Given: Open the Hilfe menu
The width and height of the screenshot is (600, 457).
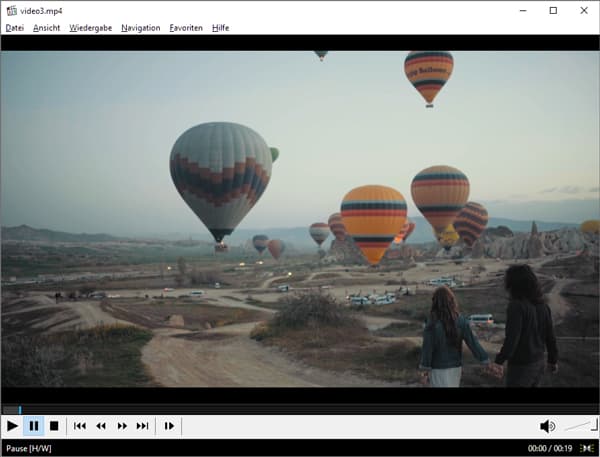Looking at the screenshot, I should (x=221, y=28).
